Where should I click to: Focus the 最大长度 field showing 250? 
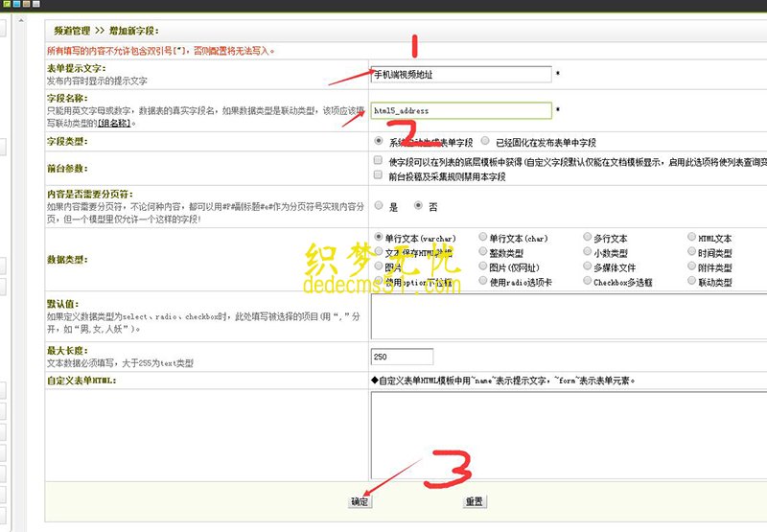click(x=402, y=357)
